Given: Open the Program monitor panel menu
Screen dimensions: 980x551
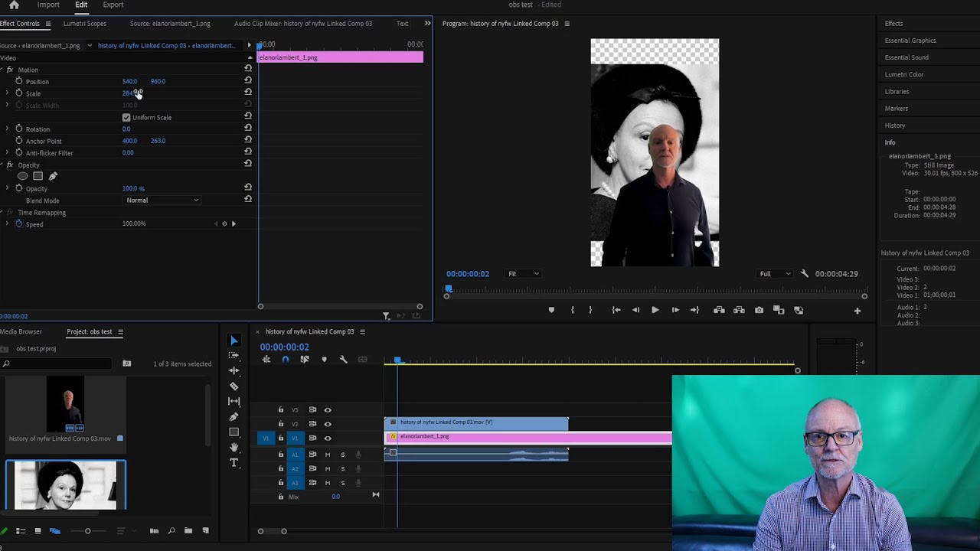Looking at the screenshot, I should [x=567, y=24].
